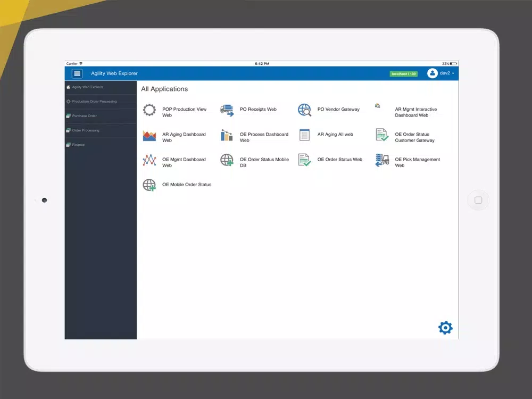Screen dimensions: 532x399
Task: Open the OE Mgmt Dashboard line graph icon
Action: pyautogui.click(x=149, y=160)
